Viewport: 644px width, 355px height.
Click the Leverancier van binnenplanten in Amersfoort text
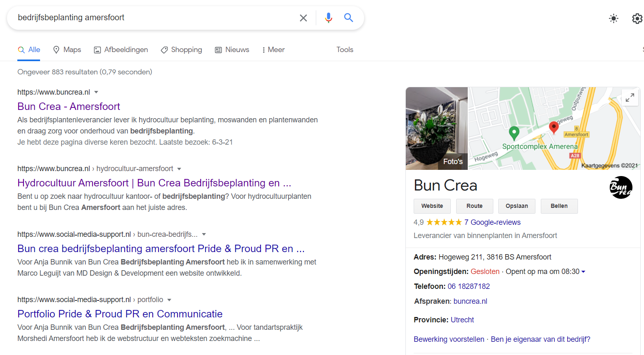click(485, 236)
